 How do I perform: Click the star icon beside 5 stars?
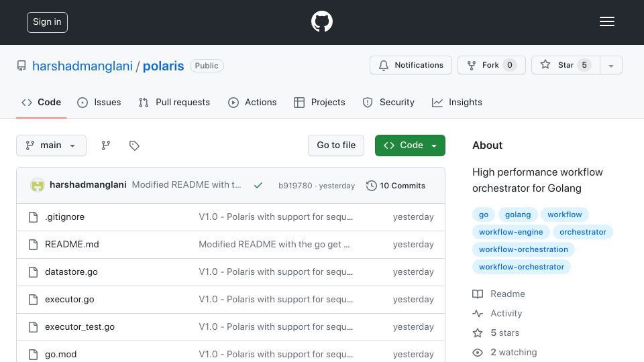[478, 333]
